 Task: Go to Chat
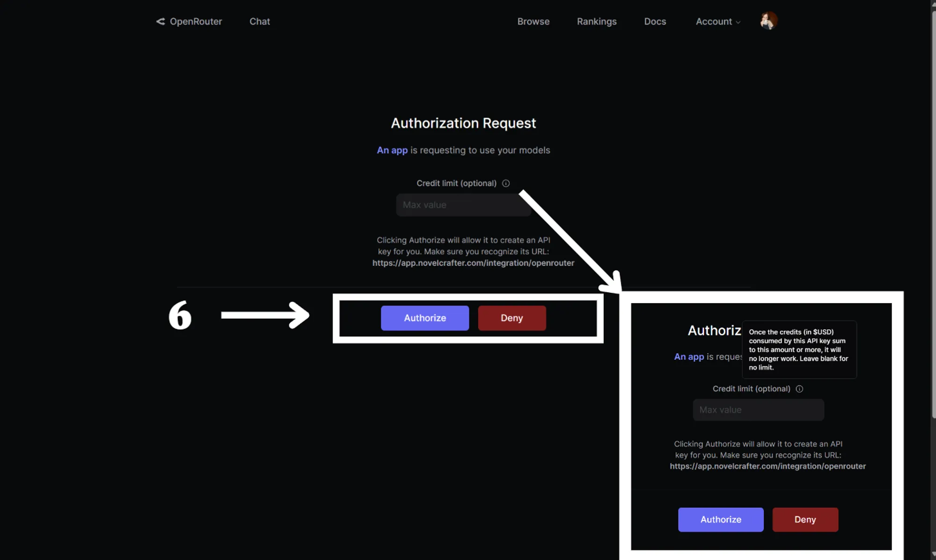coord(260,21)
